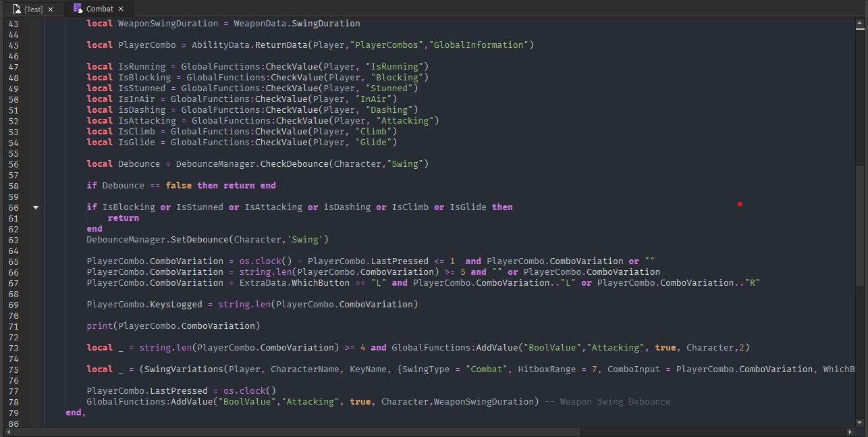868x437 pixels.
Task: Click the vertical scrollbar up arrow
Action: (x=859, y=24)
